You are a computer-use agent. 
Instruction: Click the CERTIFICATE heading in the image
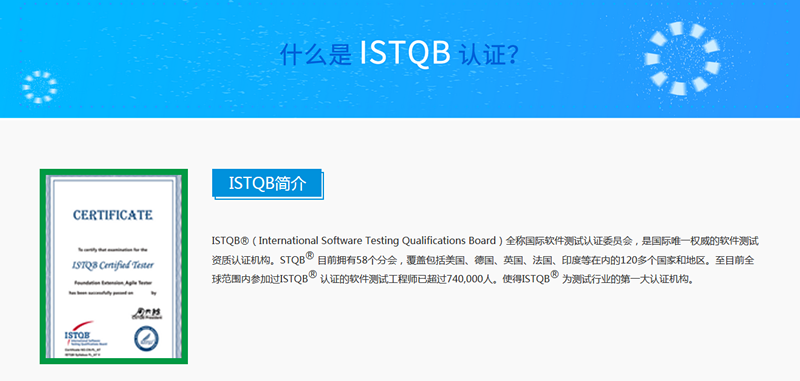pos(113,215)
